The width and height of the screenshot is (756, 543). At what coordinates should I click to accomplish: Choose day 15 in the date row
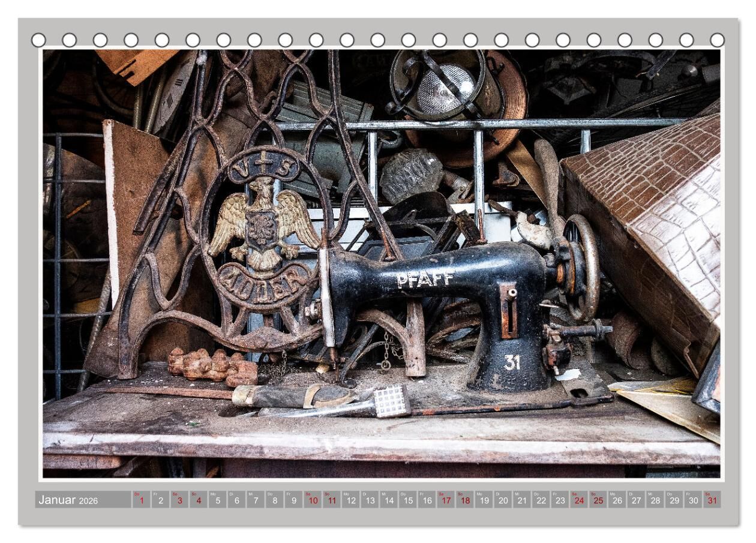tap(407, 500)
